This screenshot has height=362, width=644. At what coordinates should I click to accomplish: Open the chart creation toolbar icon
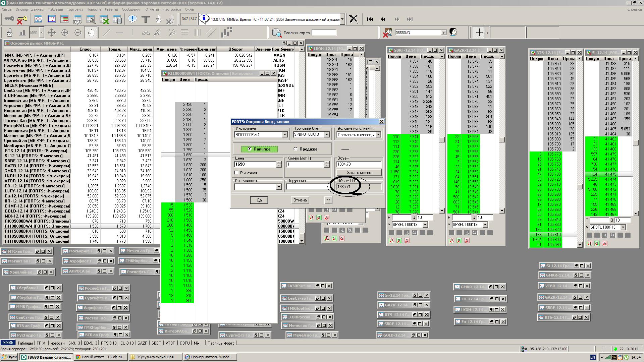(x=38, y=19)
